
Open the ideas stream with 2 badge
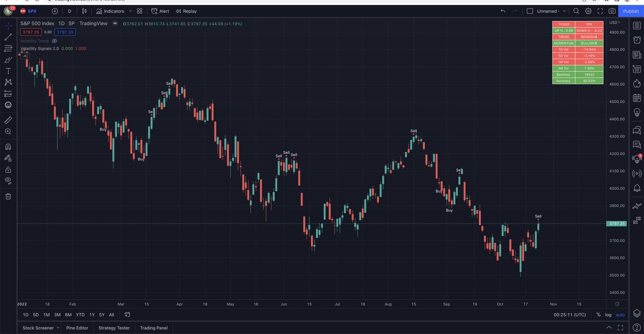[x=637, y=159]
